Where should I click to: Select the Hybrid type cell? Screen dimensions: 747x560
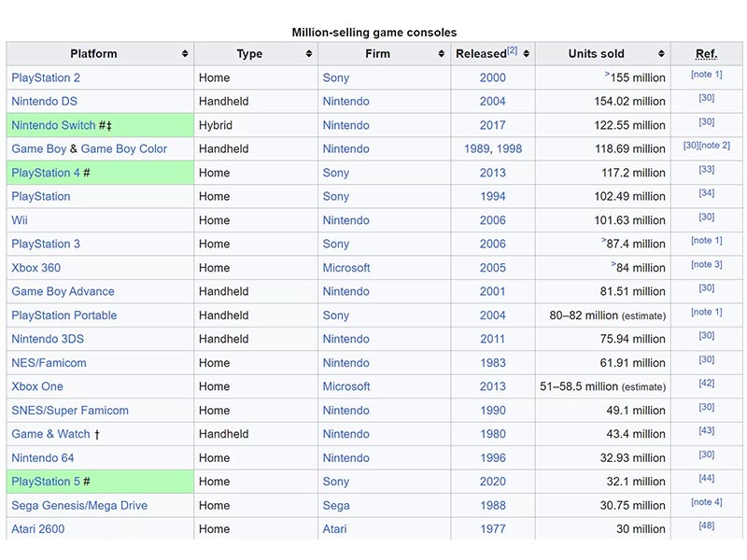coord(256,125)
